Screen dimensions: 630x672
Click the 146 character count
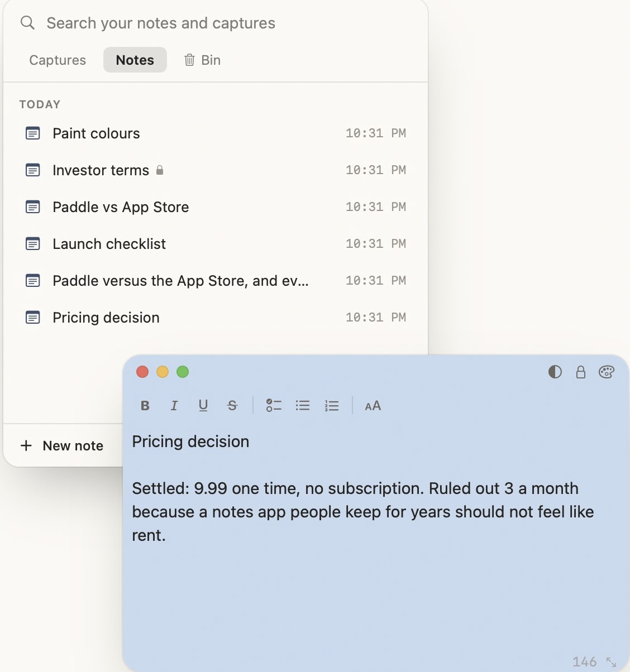585,662
